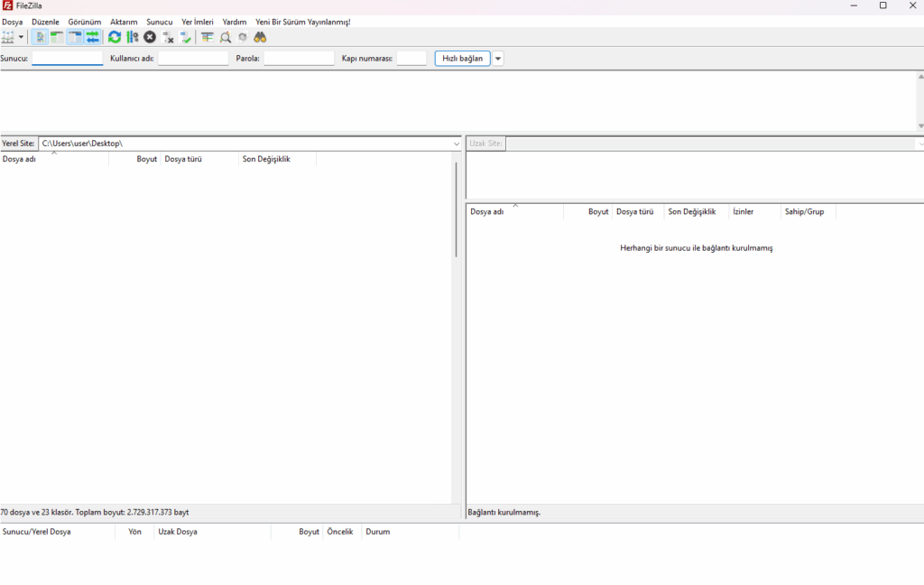Open the Yer İmleri menu
This screenshot has width=924, height=585.
(x=198, y=22)
